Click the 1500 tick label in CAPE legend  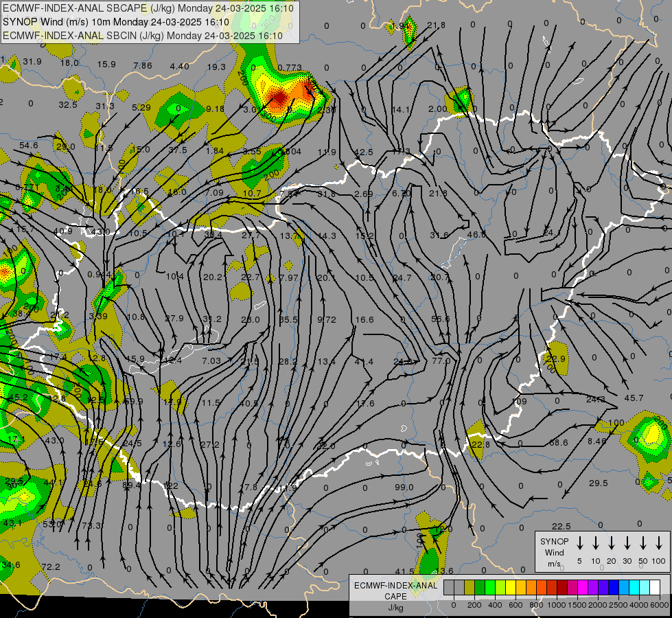pyautogui.click(x=577, y=605)
